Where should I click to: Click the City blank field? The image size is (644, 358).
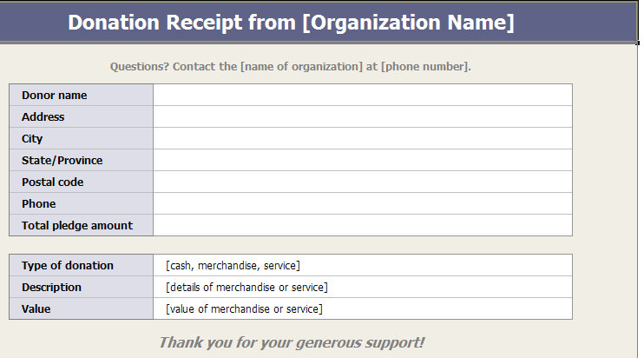(363, 138)
